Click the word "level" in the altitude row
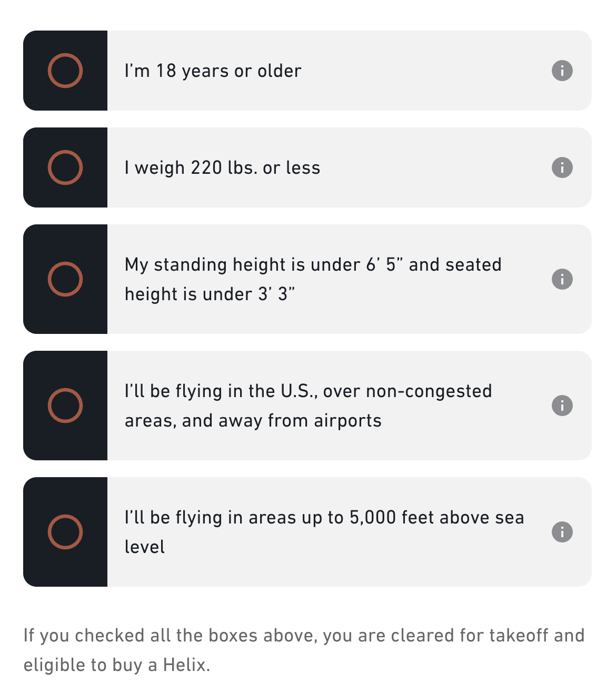The image size is (616, 691). (x=145, y=547)
